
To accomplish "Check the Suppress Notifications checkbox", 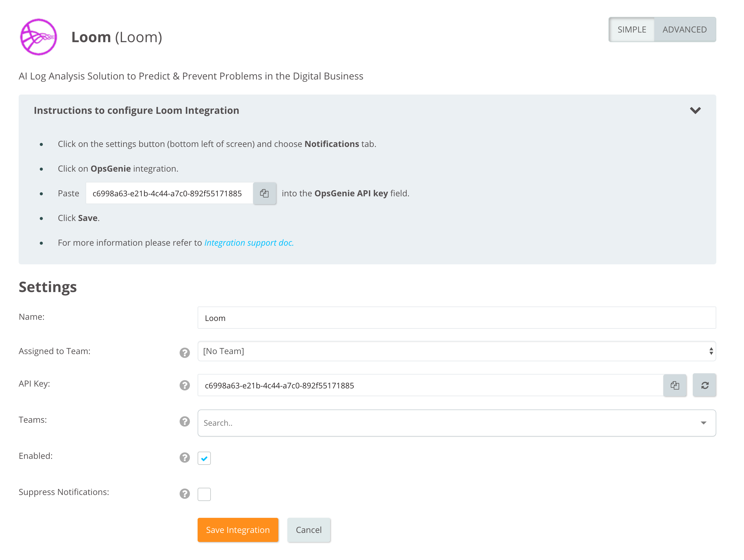I will (204, 494).
